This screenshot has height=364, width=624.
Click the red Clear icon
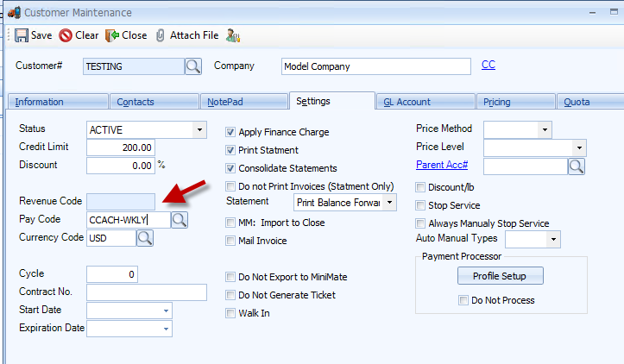(x=66, y=35)
